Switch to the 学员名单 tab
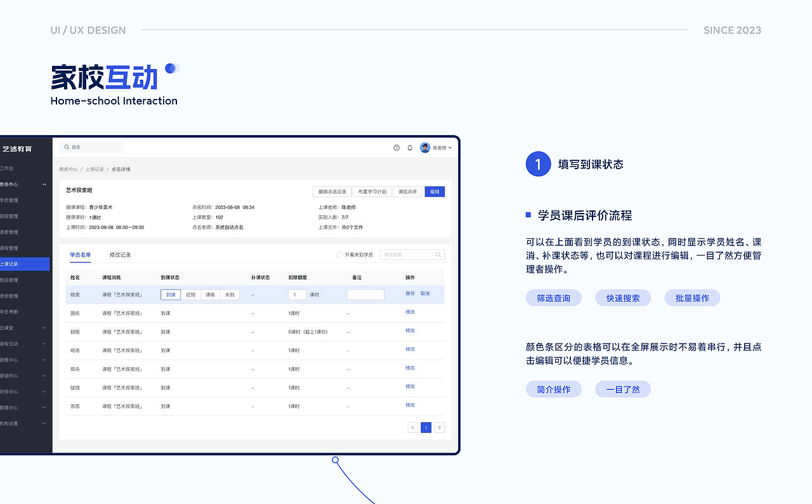This screenshot has width=812, height=504. (x=80, y=255)
